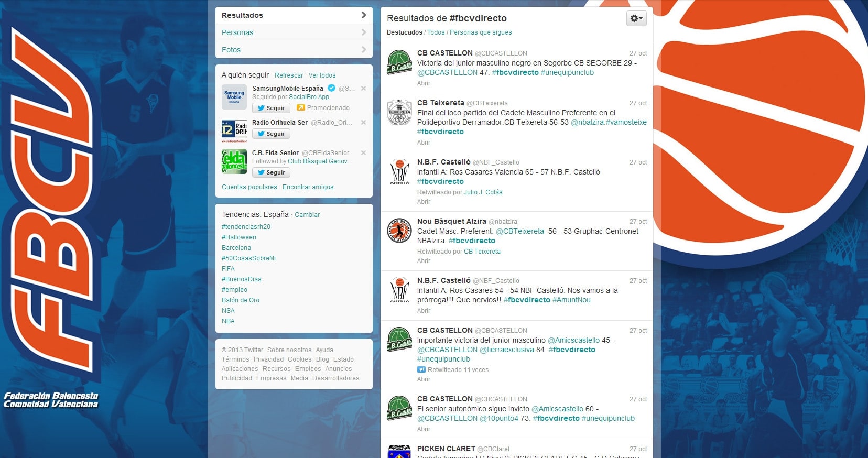Image resolution: width=868 pixels, height=458 pixels.
Task: Switch to the Todos filter
Action: pos(436,32)
